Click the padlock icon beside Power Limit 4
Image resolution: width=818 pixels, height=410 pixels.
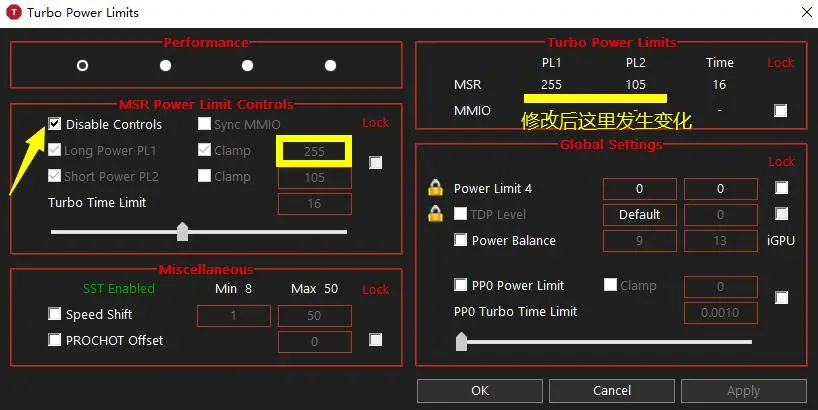point(435,188)
